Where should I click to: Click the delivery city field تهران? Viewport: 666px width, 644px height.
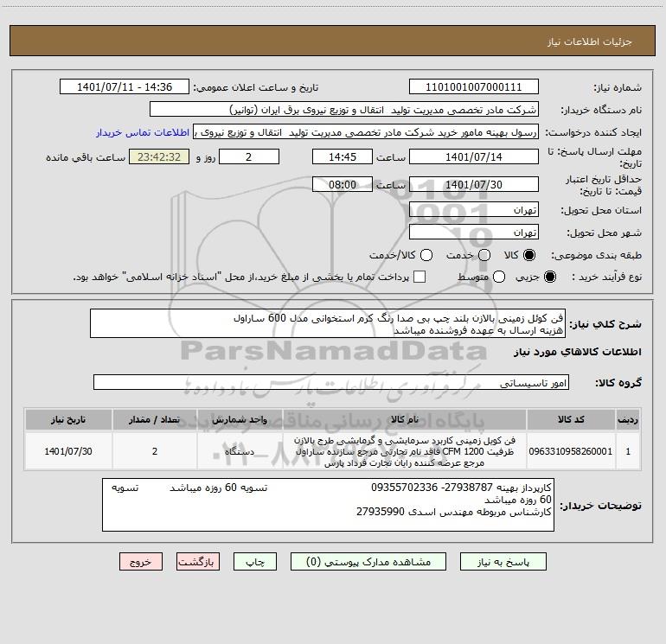[474, 232]
